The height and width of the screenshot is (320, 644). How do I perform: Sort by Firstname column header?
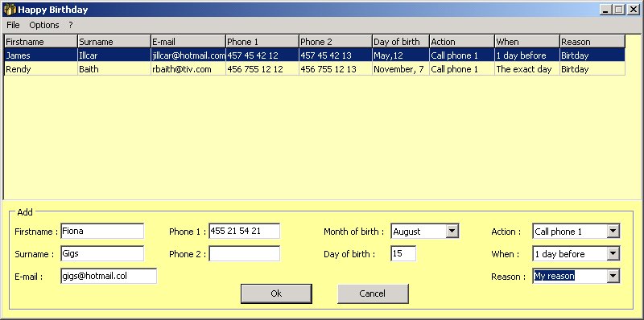click(41, 42)
